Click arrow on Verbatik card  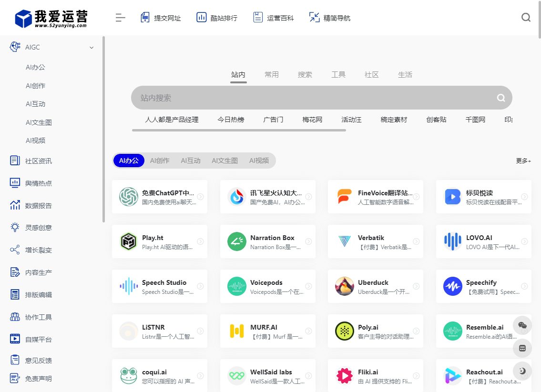417,241
